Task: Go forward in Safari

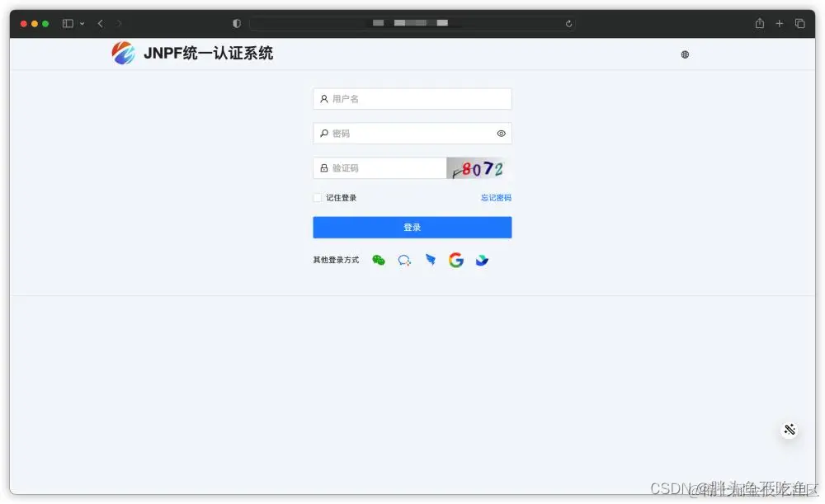Action: click(119, 23)
